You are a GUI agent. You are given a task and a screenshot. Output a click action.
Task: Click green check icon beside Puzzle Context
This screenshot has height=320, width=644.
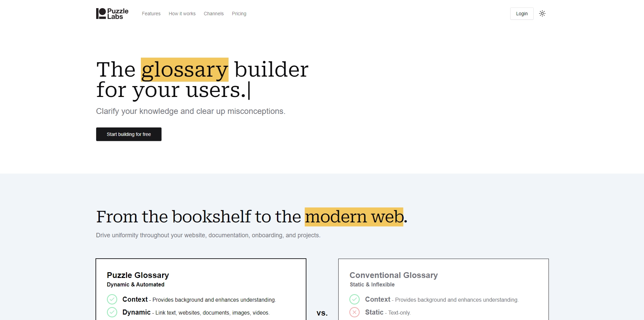(x=112, y=299)
